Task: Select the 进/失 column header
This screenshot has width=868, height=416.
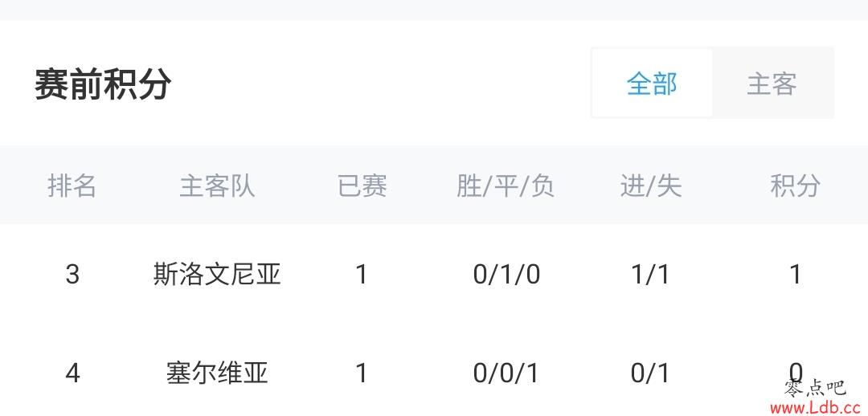Action: click(x=650, y=186)
